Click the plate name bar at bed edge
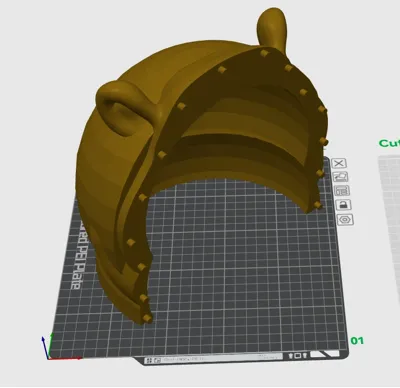The width and height of the screenshot is (400, 388). tap(213, 359)
